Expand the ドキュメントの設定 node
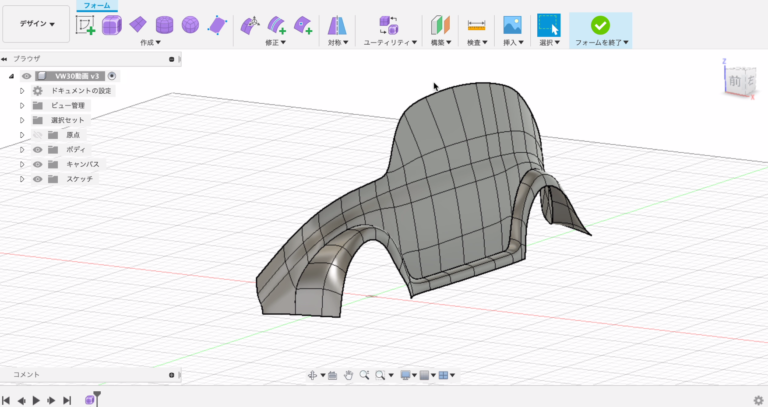Screen dimensions: 768x407 (x=22, y=90)
